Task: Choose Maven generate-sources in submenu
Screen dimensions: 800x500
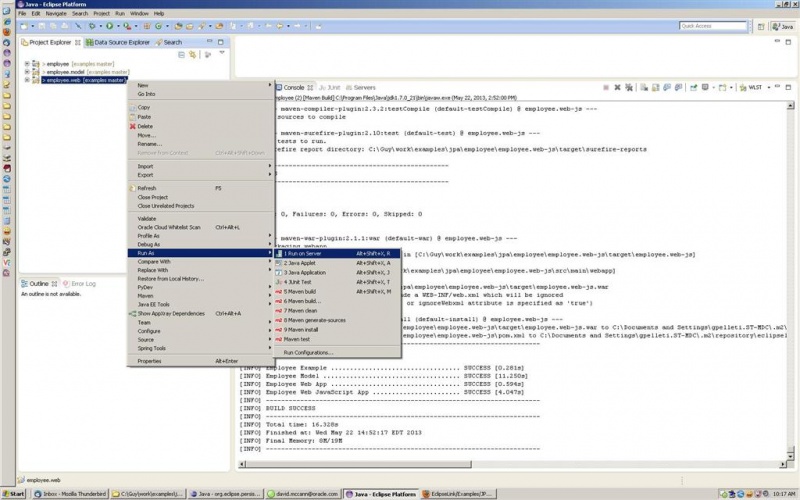Action: [337, 320]
